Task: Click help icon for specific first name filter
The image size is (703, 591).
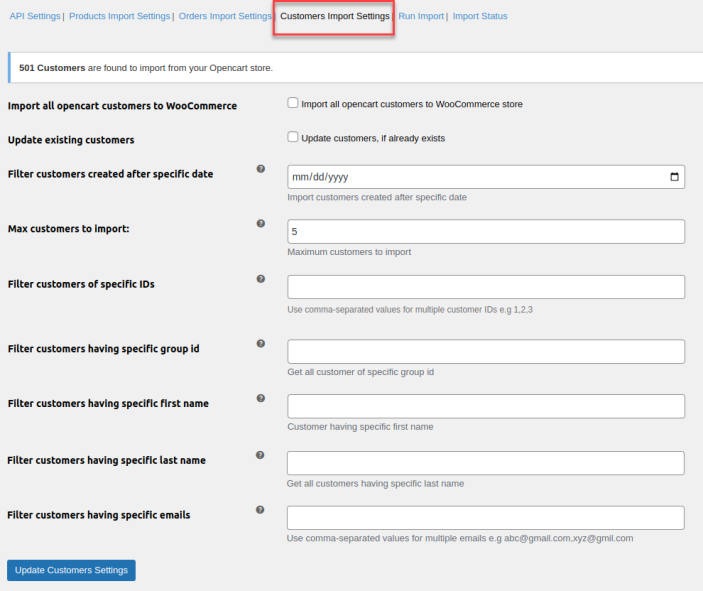Action: coord(261,398)
